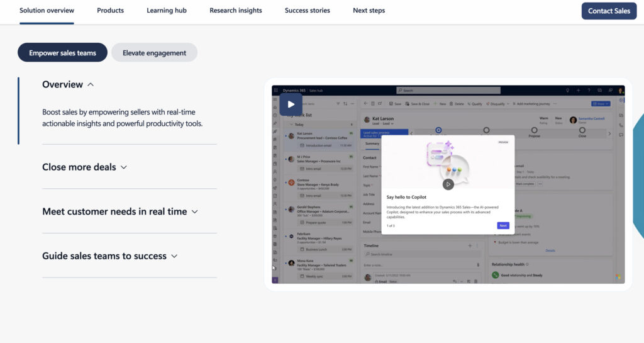Click the Relationship health label in preview
The width and height of the screenshot is (644, 343).
(x=508, y=264)
